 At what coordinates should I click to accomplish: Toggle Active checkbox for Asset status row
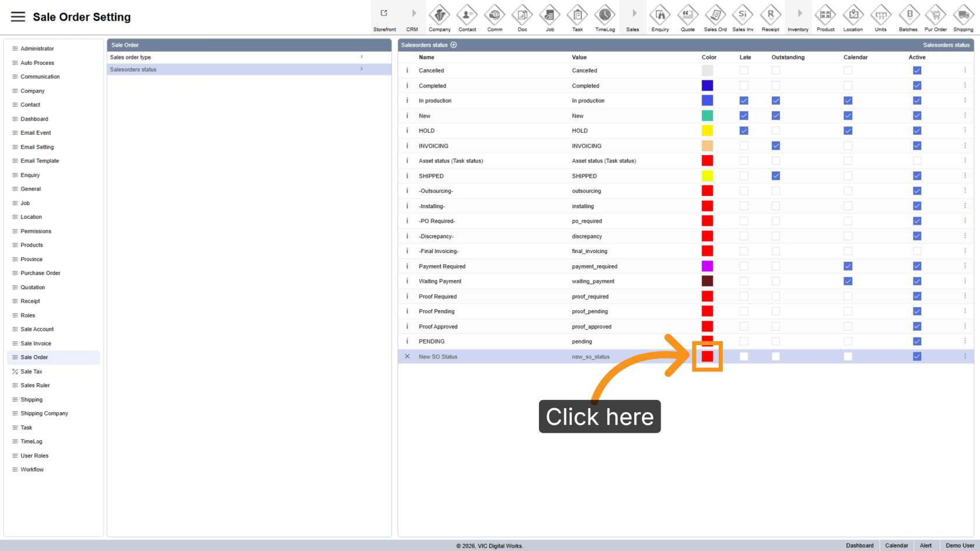(917, 160)
